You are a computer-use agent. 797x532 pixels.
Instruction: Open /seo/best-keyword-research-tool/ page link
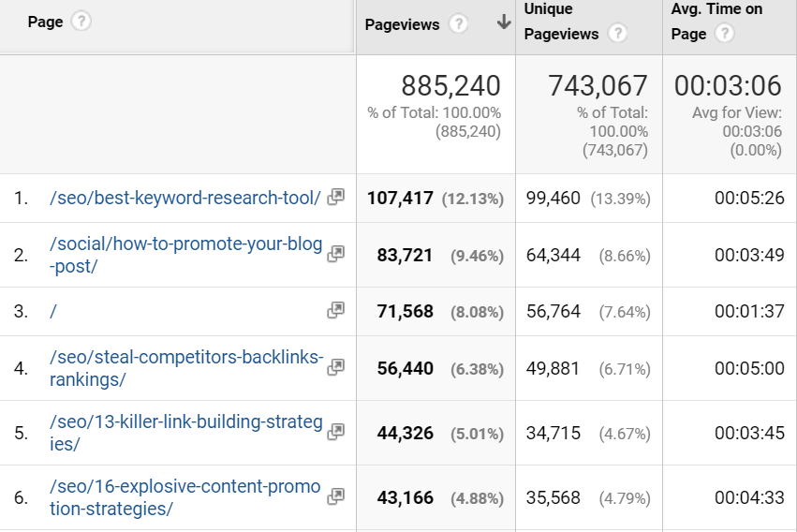point(184,198)
